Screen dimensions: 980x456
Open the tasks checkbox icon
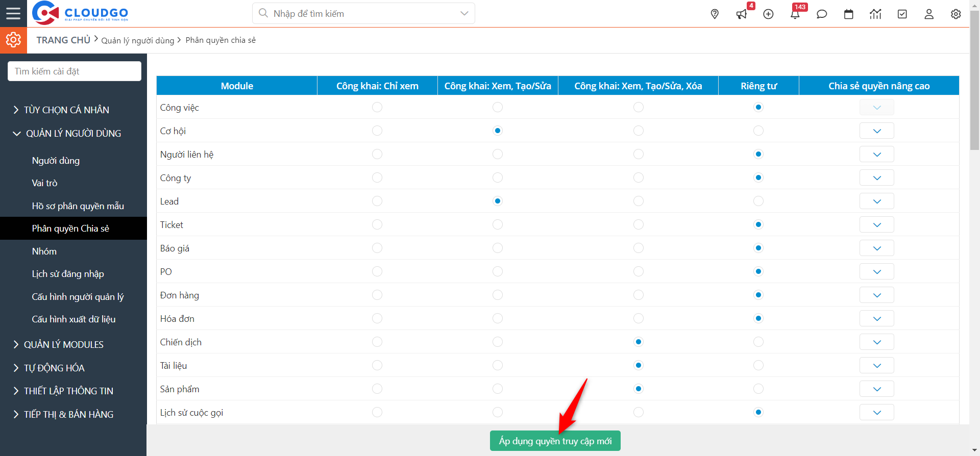point(902,14)
